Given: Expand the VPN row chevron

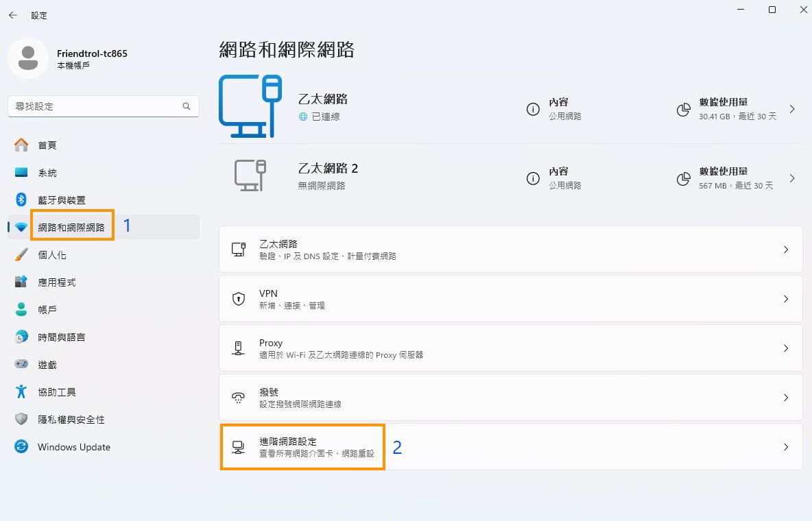Looking at the screenshot, I should click(786, 299).
